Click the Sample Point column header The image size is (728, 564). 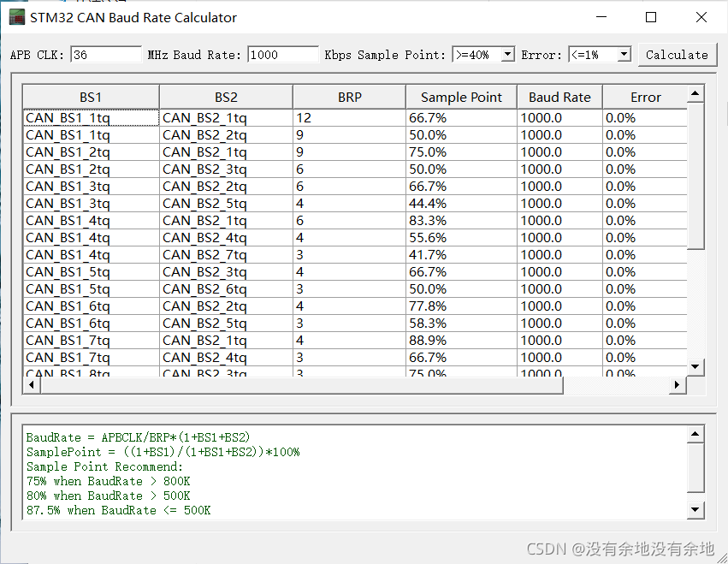pos(461,97)
